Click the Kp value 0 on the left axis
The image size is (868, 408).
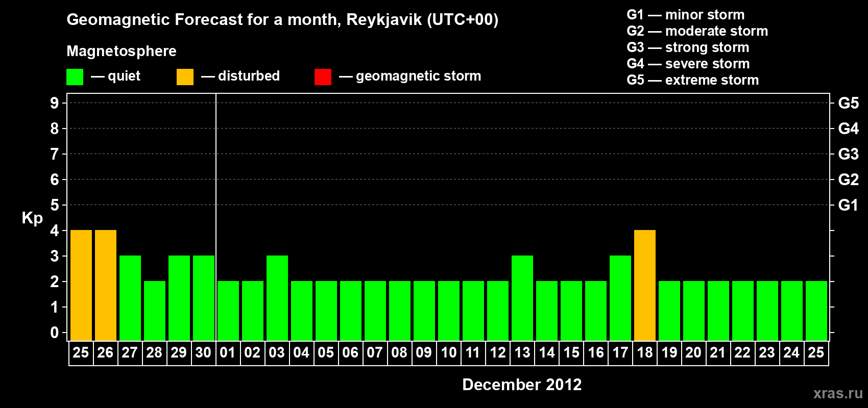tap(55, 333)
